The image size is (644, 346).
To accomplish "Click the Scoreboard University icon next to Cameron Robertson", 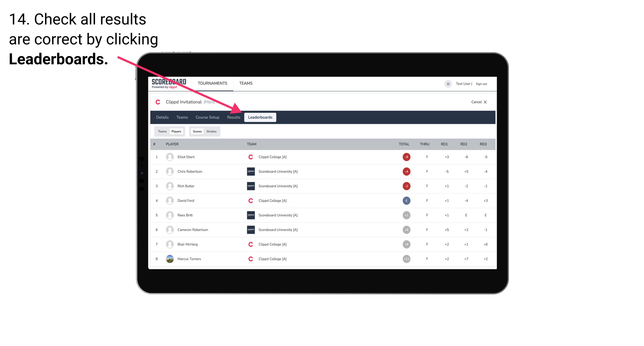I will coord(250,230).
